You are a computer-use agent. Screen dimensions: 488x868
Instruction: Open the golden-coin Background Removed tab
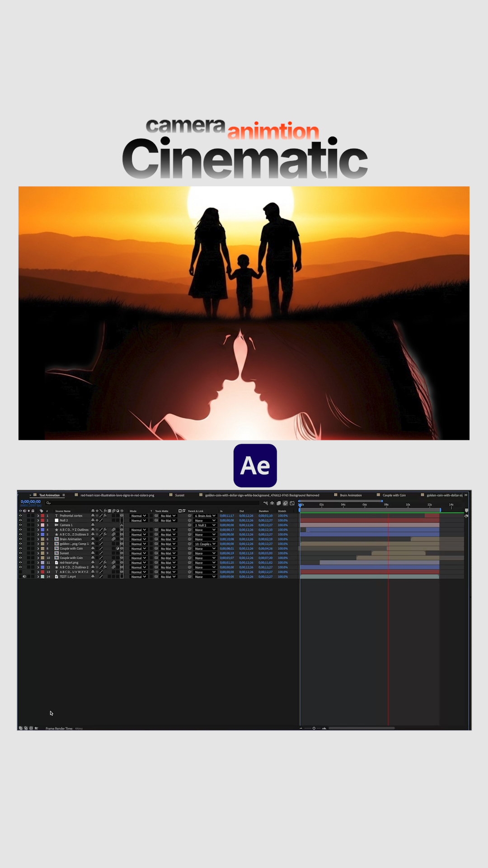[x=262, y=495]
